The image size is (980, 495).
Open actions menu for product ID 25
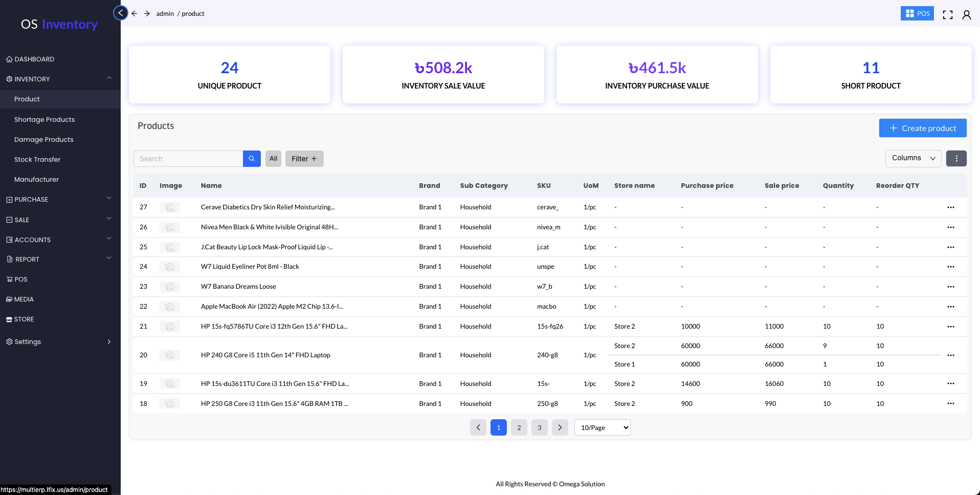951,247
